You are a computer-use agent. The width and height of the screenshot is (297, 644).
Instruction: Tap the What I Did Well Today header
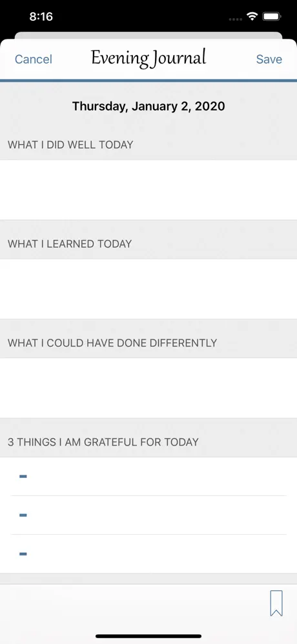point(70,145)
